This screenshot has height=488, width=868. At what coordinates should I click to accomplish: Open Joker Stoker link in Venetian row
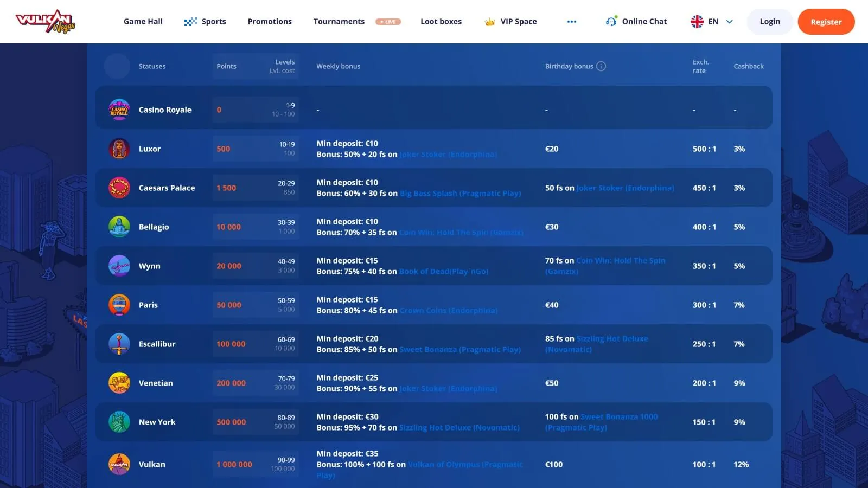(x=448, y=389)
